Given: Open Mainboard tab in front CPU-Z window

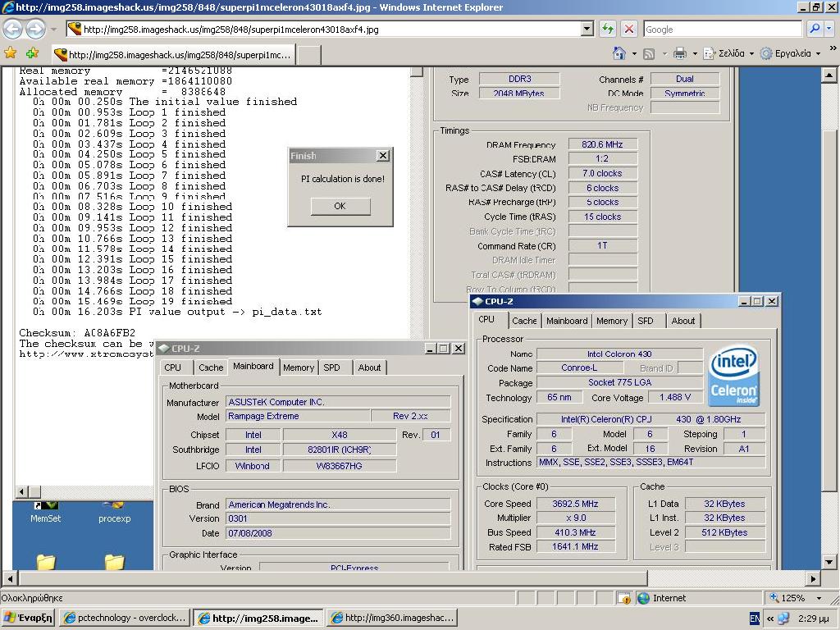Looking at the screenshot, I should coord(567,321).
